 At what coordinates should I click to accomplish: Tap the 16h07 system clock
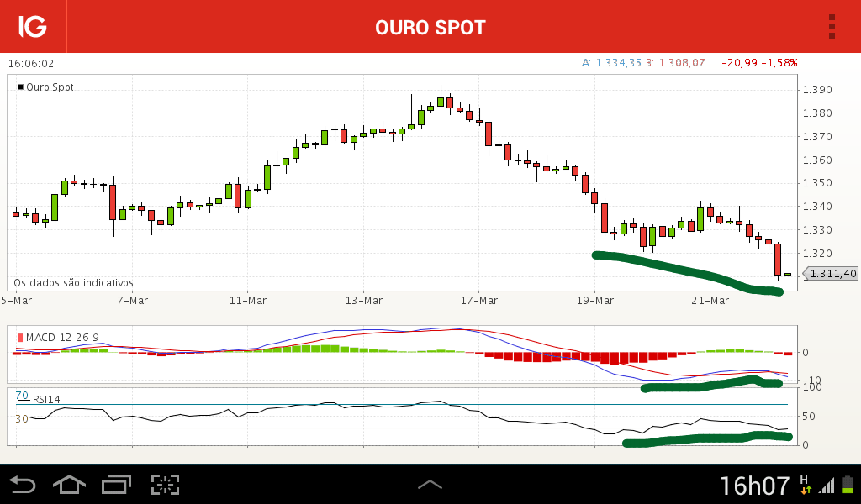(x=754, y=486)
